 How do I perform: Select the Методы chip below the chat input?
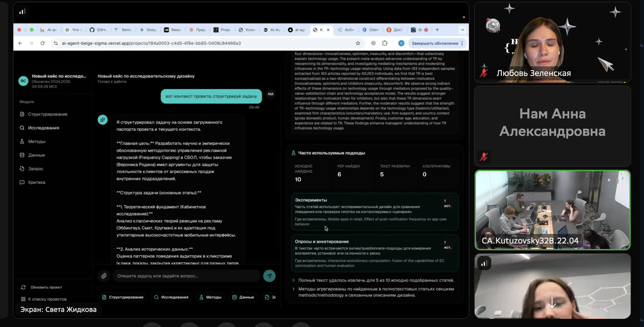click(x=210, y=297)
